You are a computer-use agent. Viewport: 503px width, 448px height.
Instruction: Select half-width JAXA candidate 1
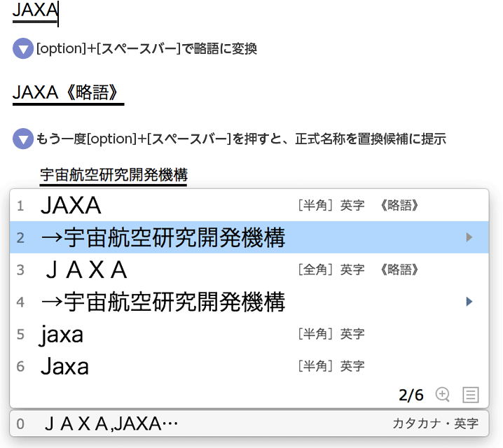pos(249,205)
